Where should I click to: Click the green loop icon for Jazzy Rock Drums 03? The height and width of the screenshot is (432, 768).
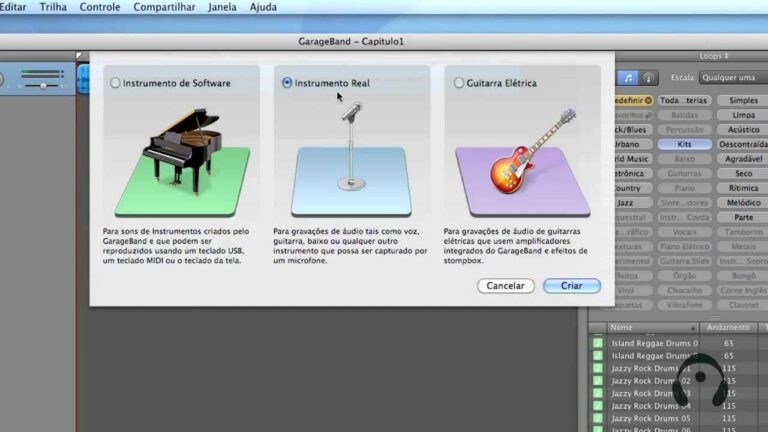tap(598, 393)
